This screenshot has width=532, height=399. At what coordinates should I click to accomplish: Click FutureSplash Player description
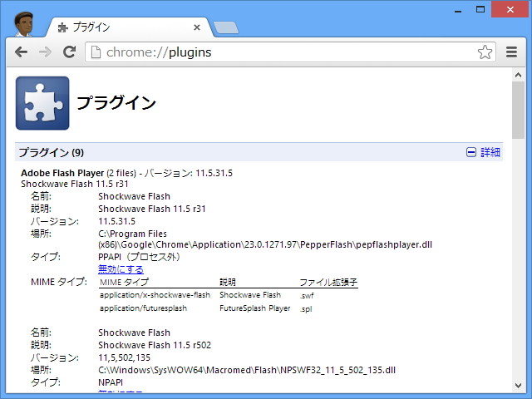click(x=255, y=308)
